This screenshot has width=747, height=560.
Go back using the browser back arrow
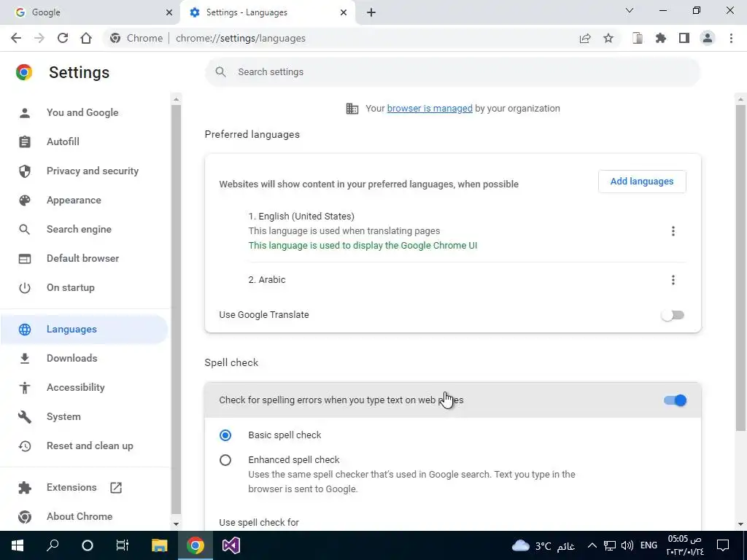[x=16, y=38]
